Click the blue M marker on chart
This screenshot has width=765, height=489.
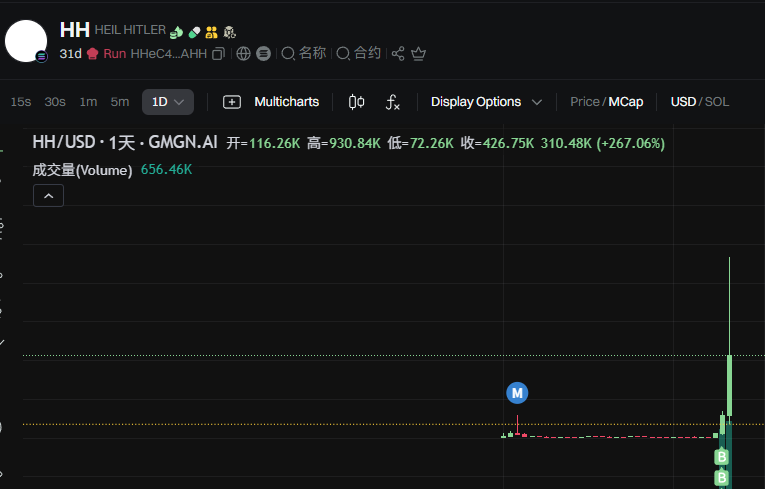[517, 393]
